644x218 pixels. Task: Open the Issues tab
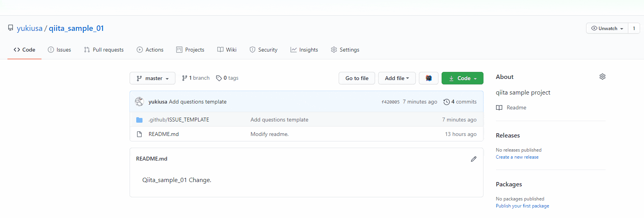coord(60,50)
